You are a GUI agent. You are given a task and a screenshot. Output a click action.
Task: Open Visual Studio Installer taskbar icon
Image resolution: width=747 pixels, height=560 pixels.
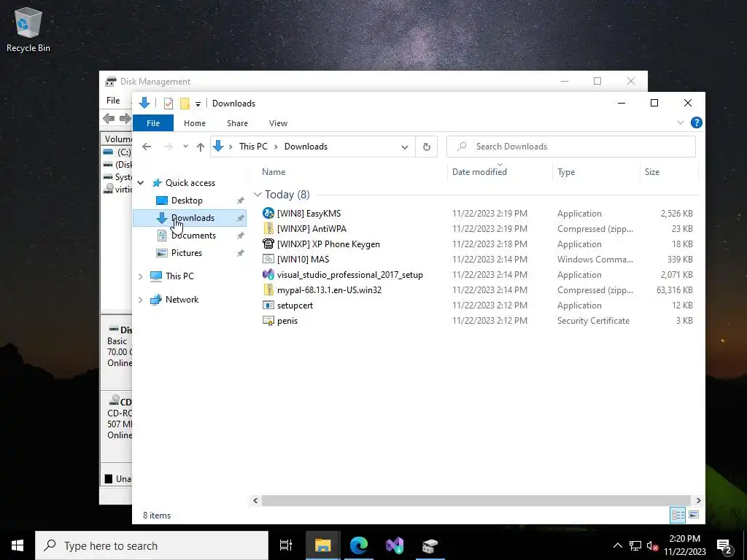(x=395, y=545)
